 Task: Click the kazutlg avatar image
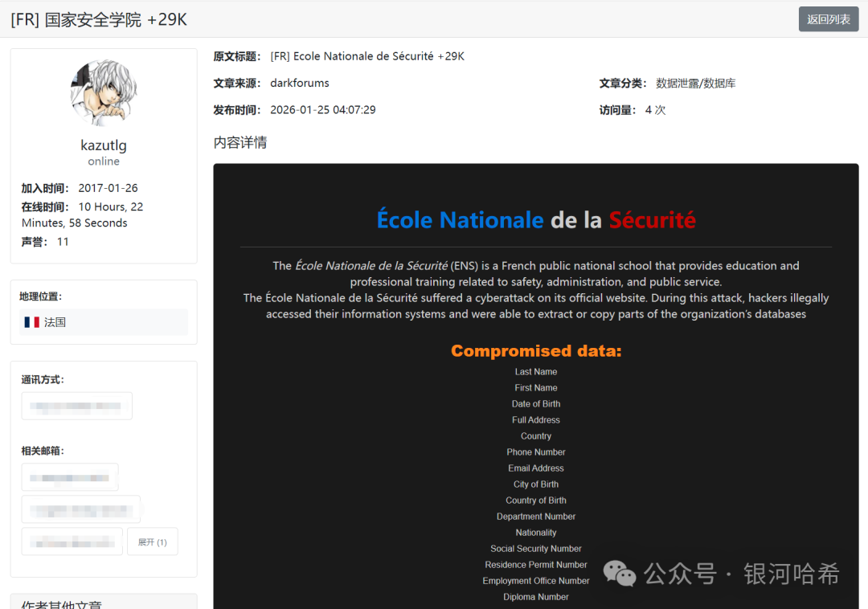104,93
